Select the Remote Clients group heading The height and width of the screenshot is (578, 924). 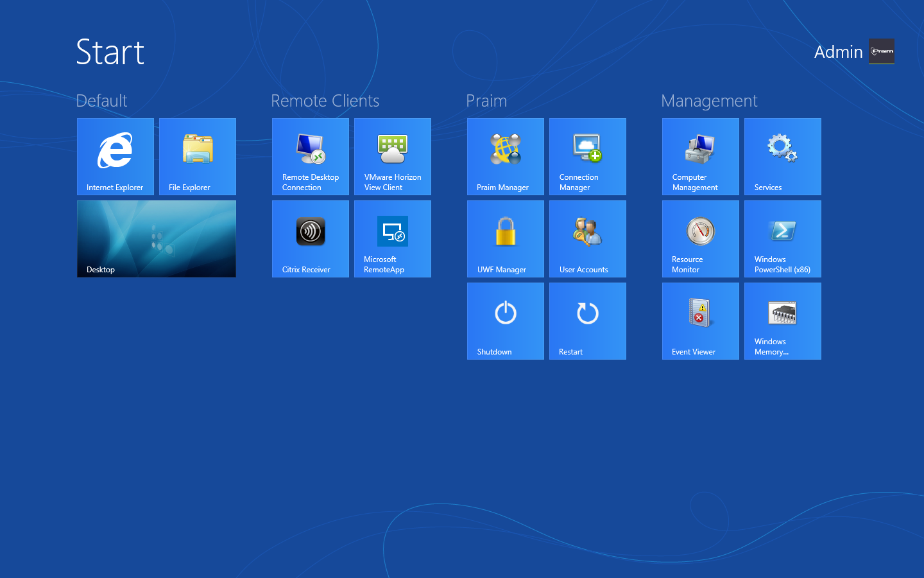[x=325, y=101]
